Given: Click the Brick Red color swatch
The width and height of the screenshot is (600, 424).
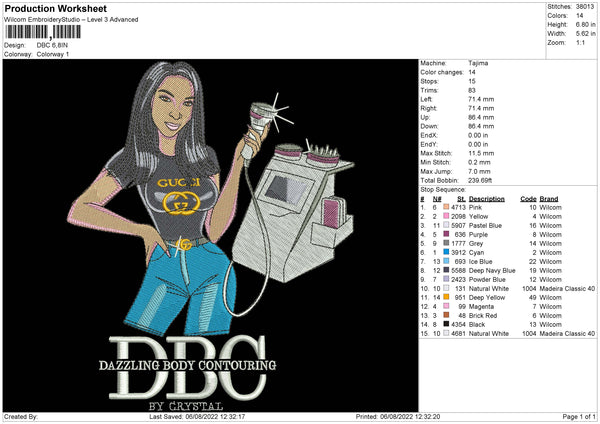Looking at the screenshot, I should point(446,315).
